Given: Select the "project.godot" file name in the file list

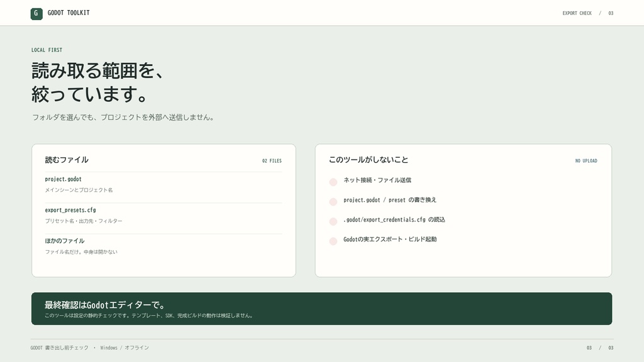Looking at the screenshot, I should (64, 179).
